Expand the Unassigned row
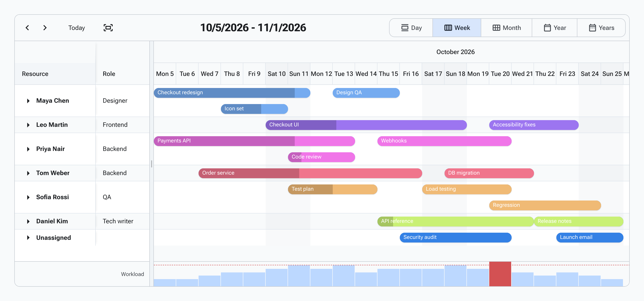The height and width of the screenshot is (301, 644). tap(28, 238)
